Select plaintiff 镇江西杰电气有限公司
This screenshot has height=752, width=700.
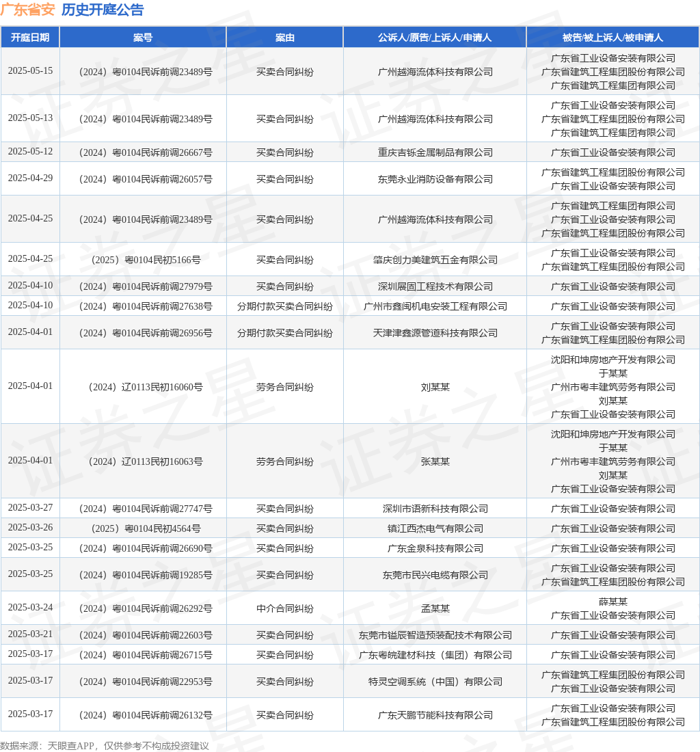(x=435, y=529)
